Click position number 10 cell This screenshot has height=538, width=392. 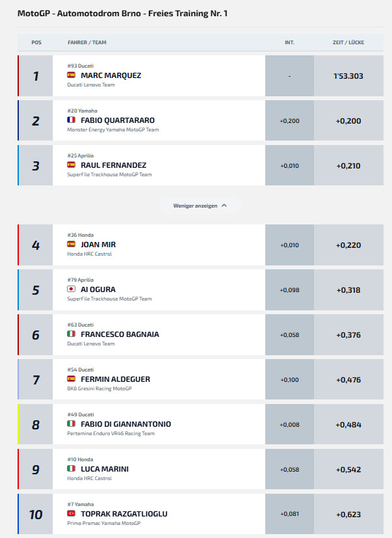[36, 514]
